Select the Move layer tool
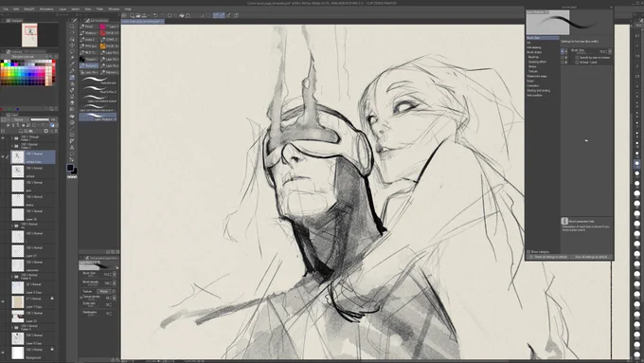 pyautogui.click(x=72, y=45)
